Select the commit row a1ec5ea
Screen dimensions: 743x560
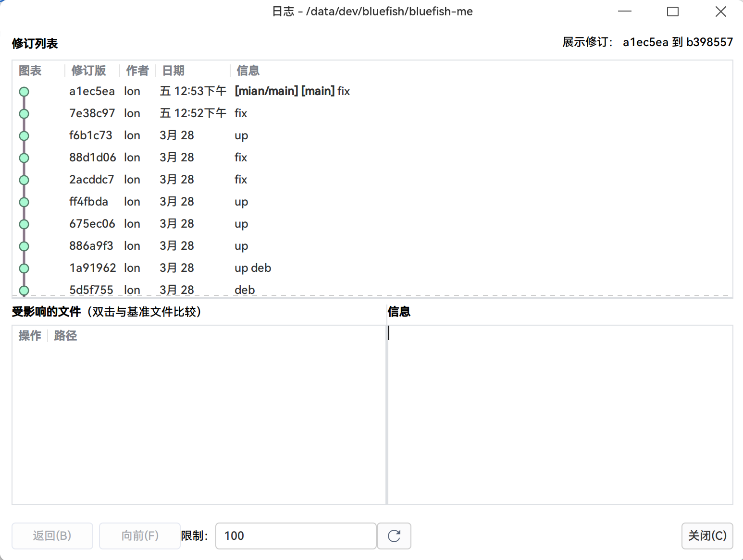click(x=192, y=91)
